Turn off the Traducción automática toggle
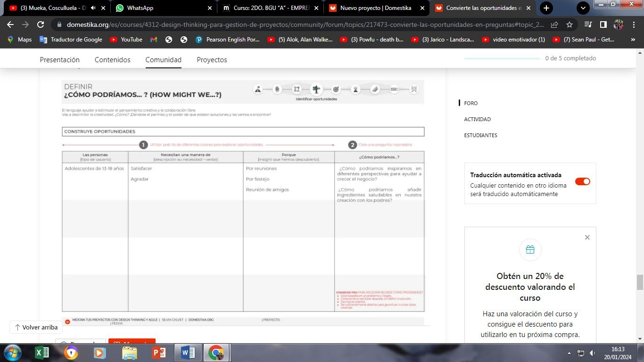Viewport: 644px width, 362px height. click(582, 181)
